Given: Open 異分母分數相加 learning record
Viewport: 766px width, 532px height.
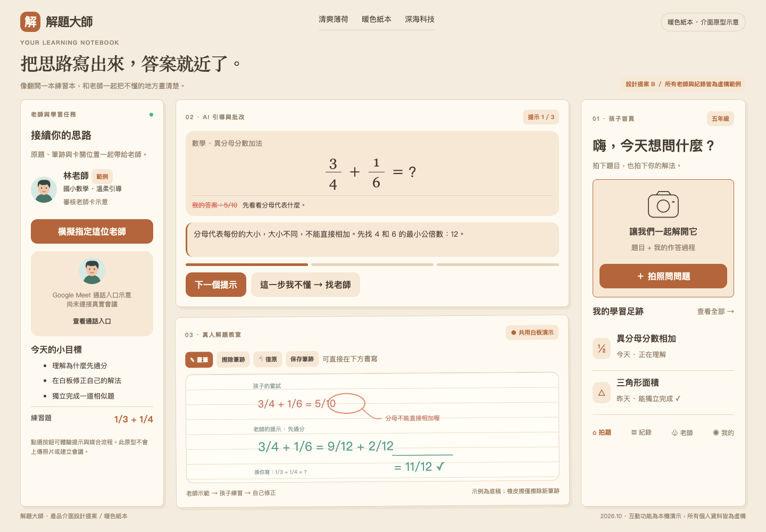Looking at the screenshot, I should pyautogui.click(x=663, y=346).
